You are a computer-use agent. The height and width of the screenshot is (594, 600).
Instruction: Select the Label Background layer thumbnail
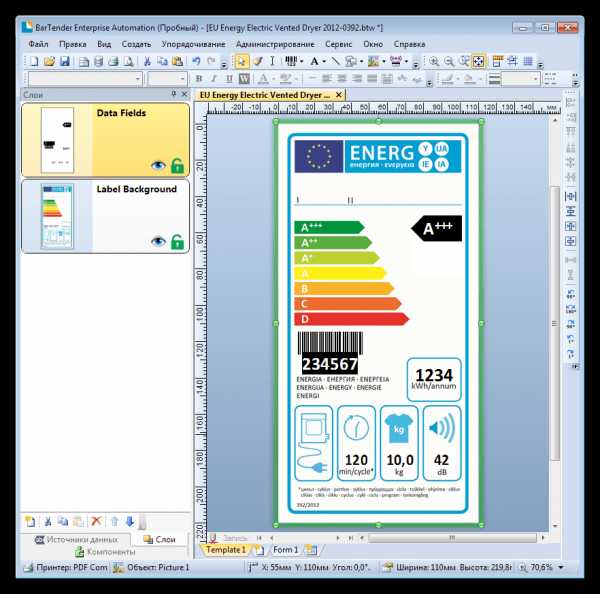click(57, 216)
